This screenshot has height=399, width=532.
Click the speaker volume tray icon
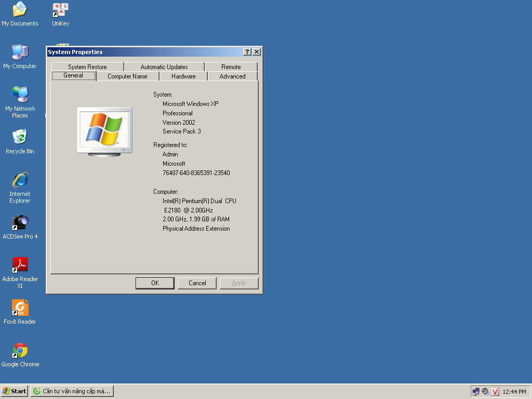pos(486,392)
